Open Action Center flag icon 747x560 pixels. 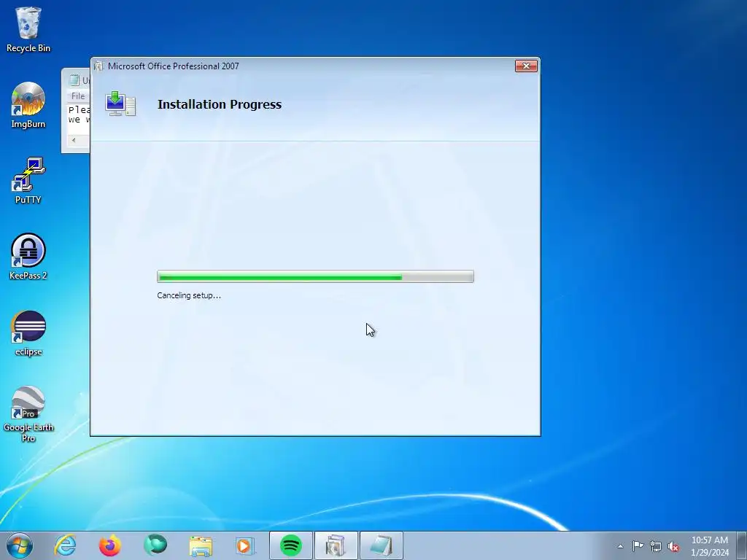[638, 546]
